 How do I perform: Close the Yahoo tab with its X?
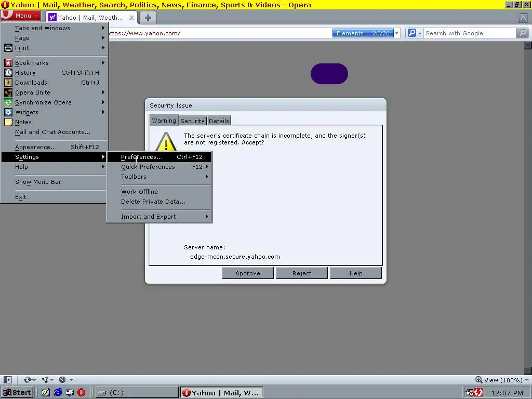131,18
